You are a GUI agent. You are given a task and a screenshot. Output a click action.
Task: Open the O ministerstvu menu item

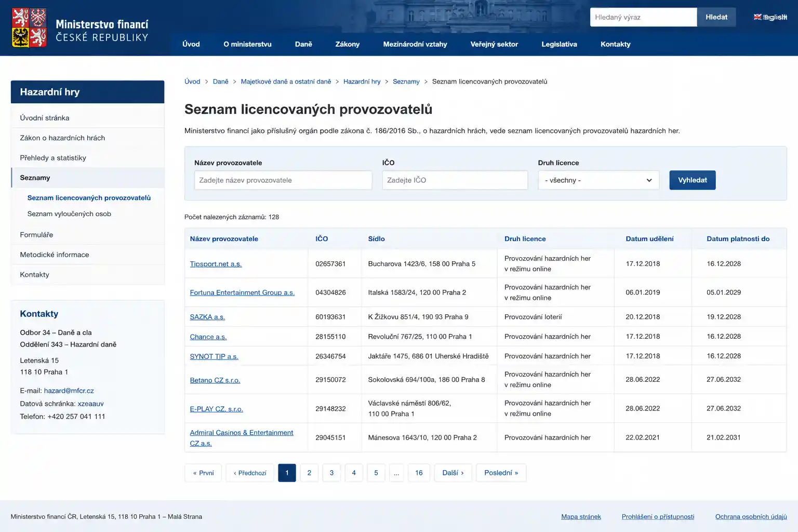click(247, 44)
